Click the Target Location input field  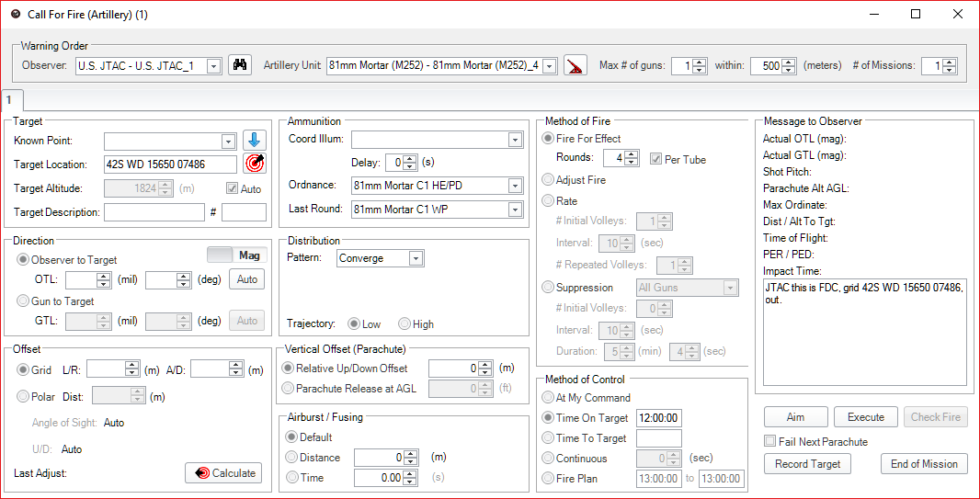pyautogui.click(x=171, y=164)
